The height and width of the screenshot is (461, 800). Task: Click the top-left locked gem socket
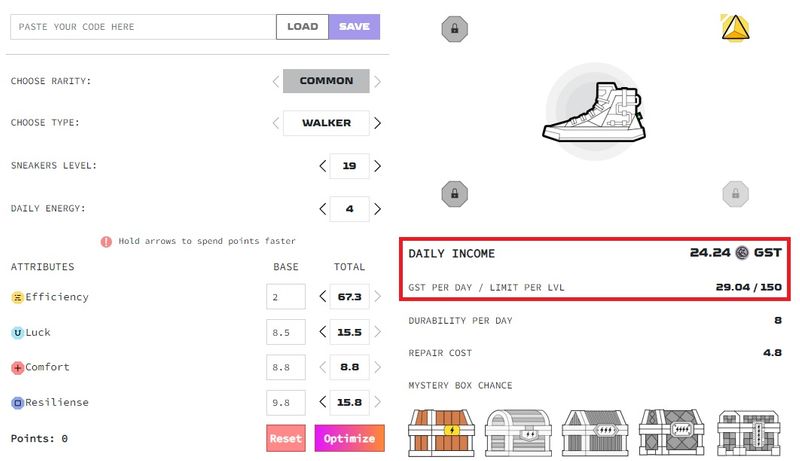pos(455,29)
